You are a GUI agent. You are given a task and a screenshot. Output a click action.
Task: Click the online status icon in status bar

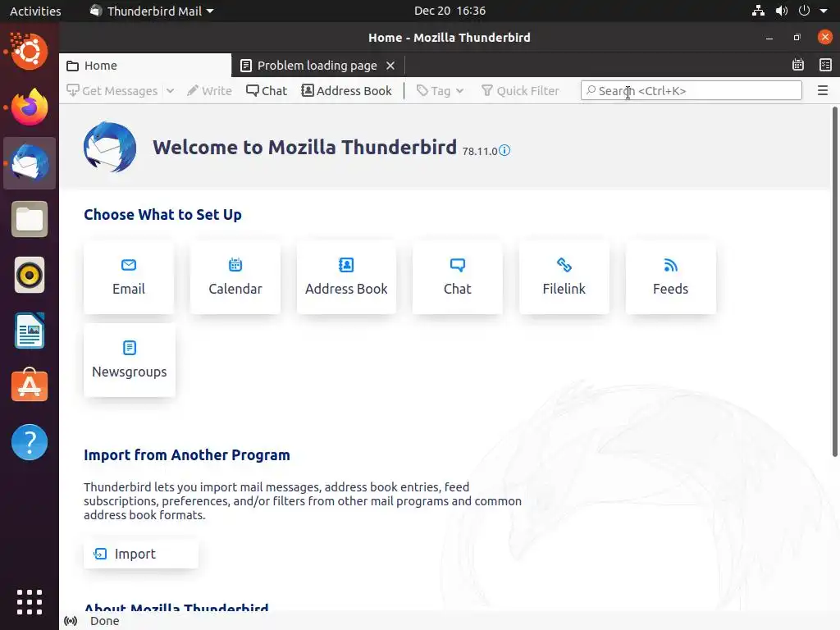pyautogui.click(x=71, y=621)
